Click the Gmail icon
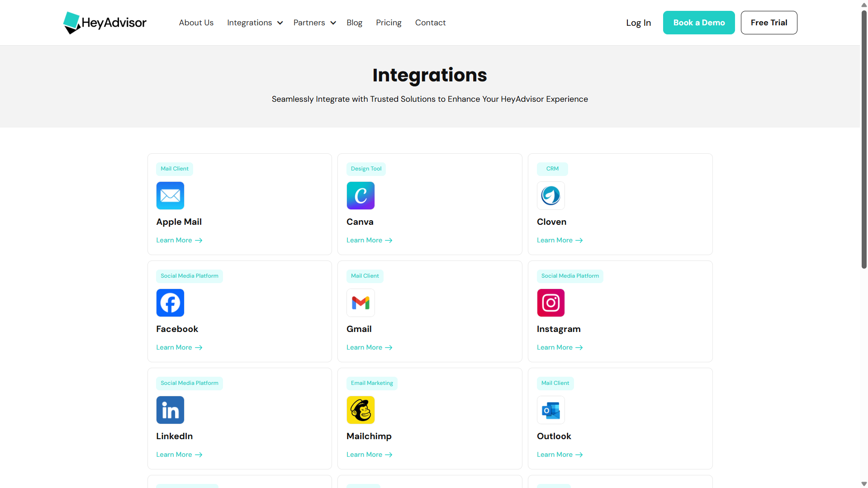The height and width of the screenshot is (488, 868). click(360, 303)
